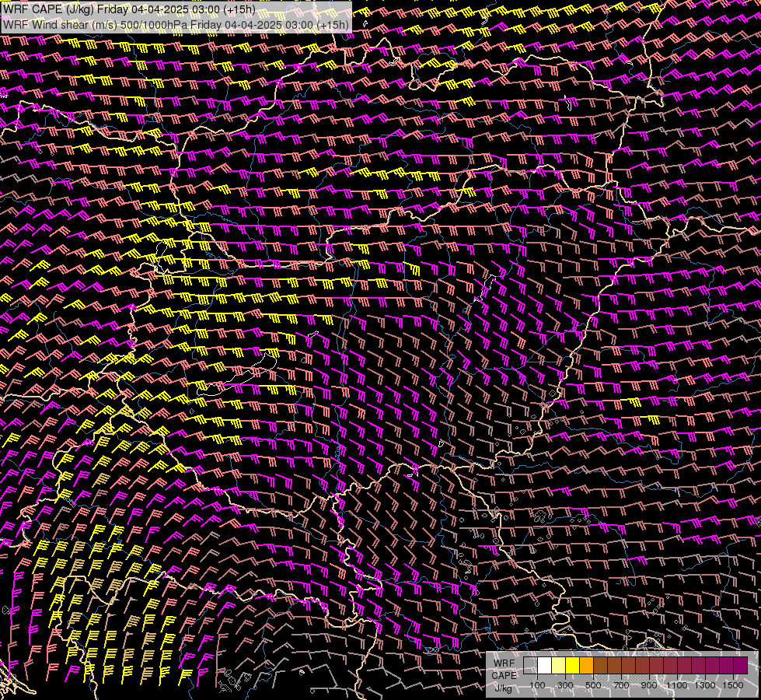Screen dimensions: 761x700
Task: Click the 300 legend value
Action: 565,685
